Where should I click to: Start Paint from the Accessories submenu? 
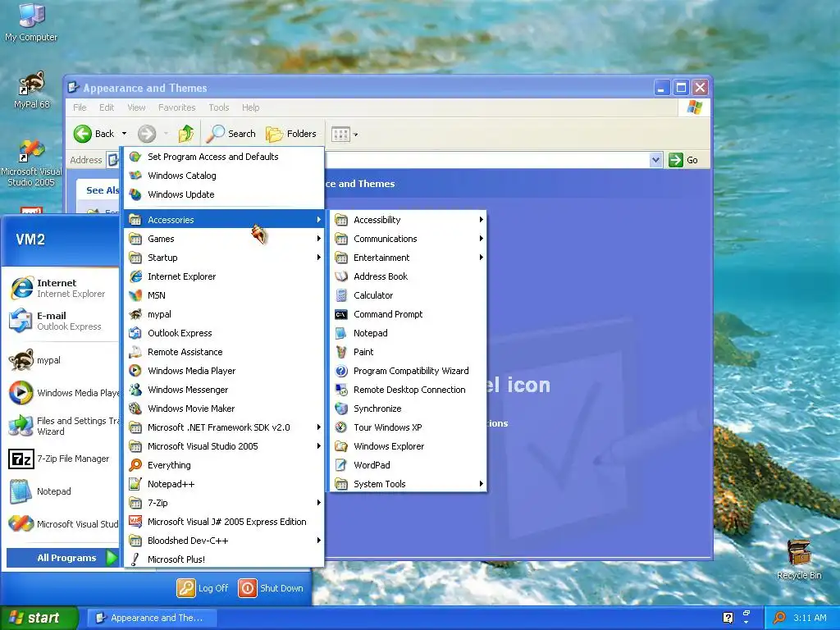click(408, 351)
